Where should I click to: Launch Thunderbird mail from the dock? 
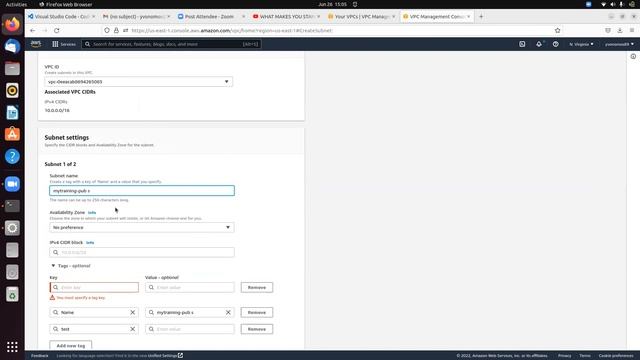[12, 46]
